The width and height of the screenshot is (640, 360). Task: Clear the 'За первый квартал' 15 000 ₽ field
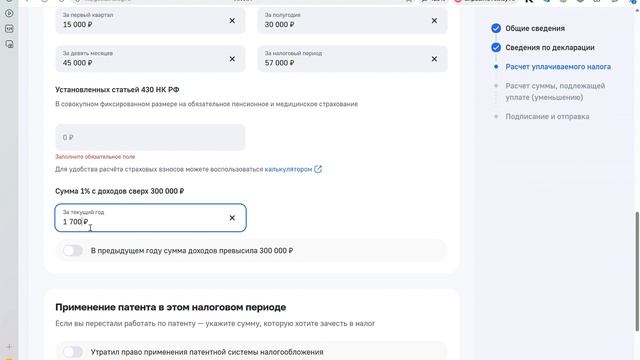pos(232,20)
